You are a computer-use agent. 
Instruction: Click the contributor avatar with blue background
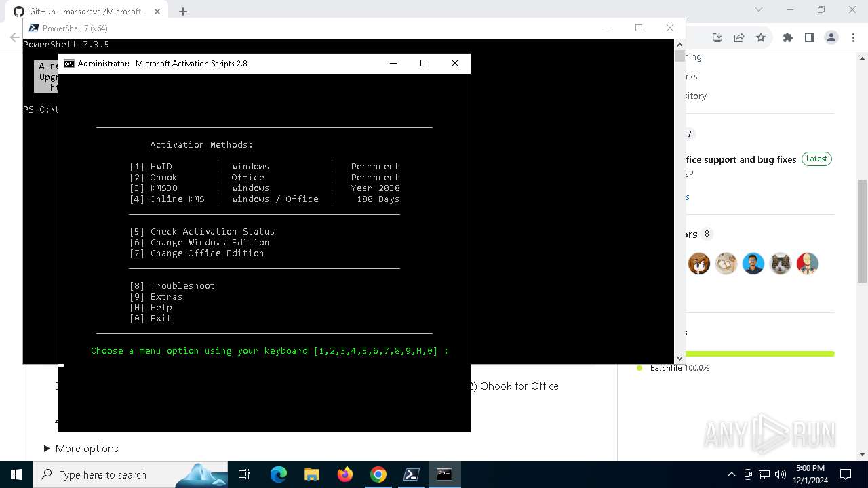pos(753,263)
